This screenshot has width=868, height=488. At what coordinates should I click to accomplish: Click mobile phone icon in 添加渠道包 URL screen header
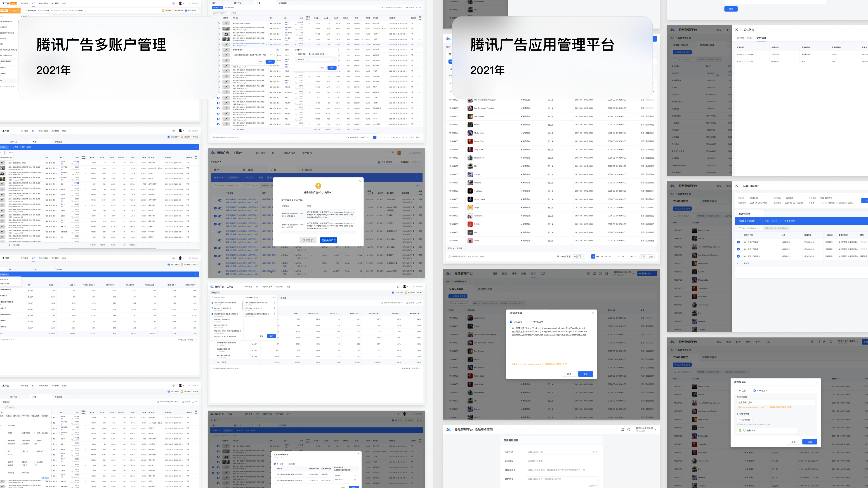click(606, 273)
